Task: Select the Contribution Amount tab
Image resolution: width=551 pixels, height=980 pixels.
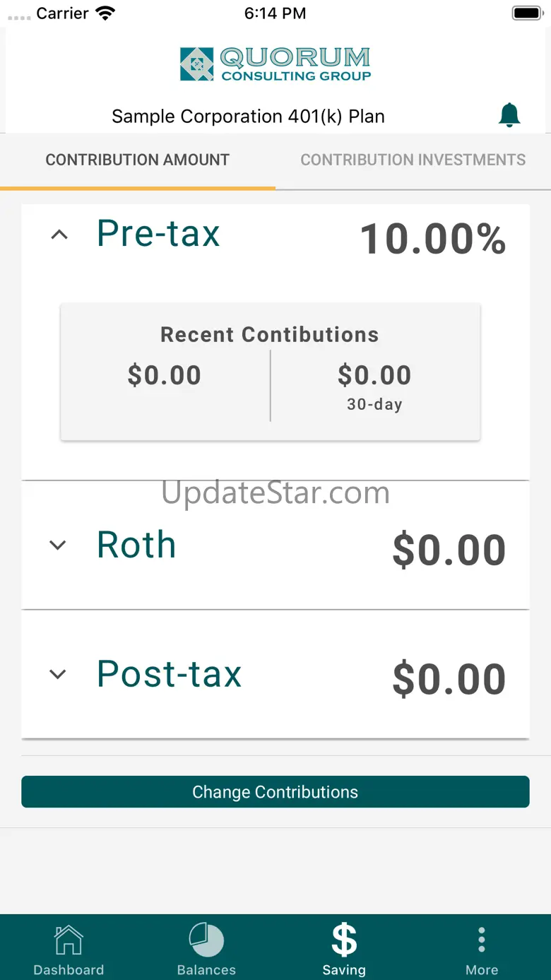Action: coord(138,160)
